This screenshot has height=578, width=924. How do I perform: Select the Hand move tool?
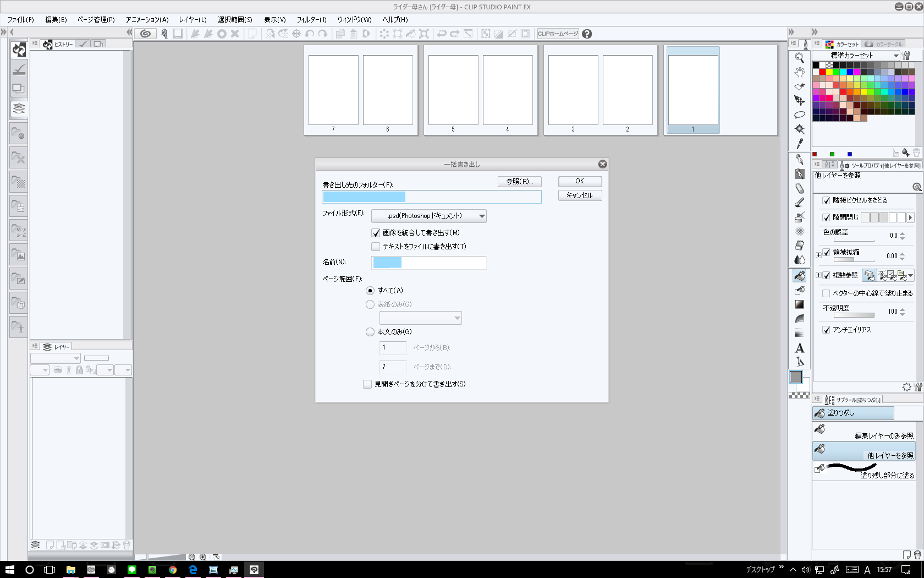800,72
